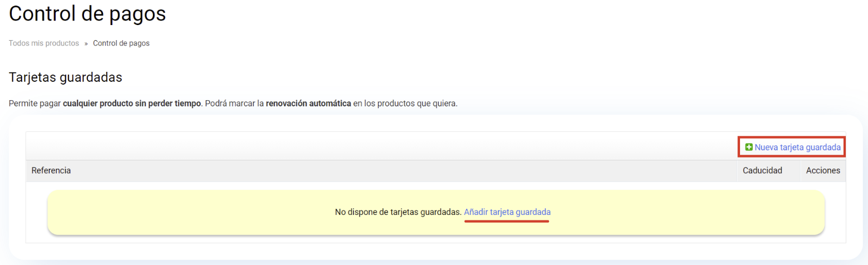Click the words Permite pagar in the description

pyautogui.click(x=34, y=104)
